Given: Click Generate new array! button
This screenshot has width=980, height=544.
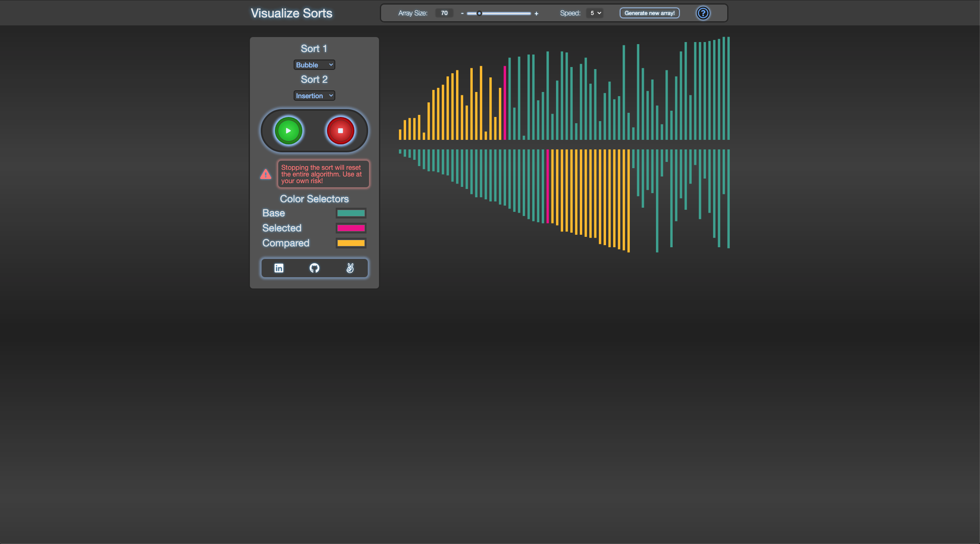Looking at the screenshot, I should coord(649,13).
